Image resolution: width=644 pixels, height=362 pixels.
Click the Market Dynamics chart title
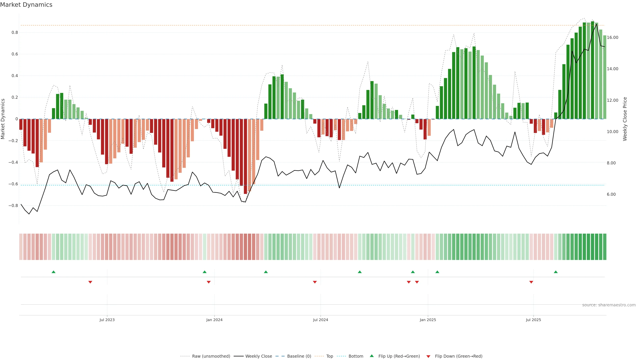26,5
